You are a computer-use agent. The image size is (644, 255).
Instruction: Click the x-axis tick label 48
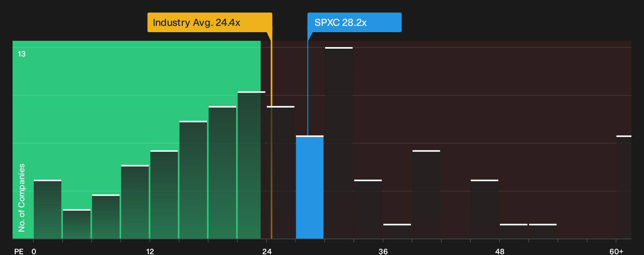[x=500, y=251]
